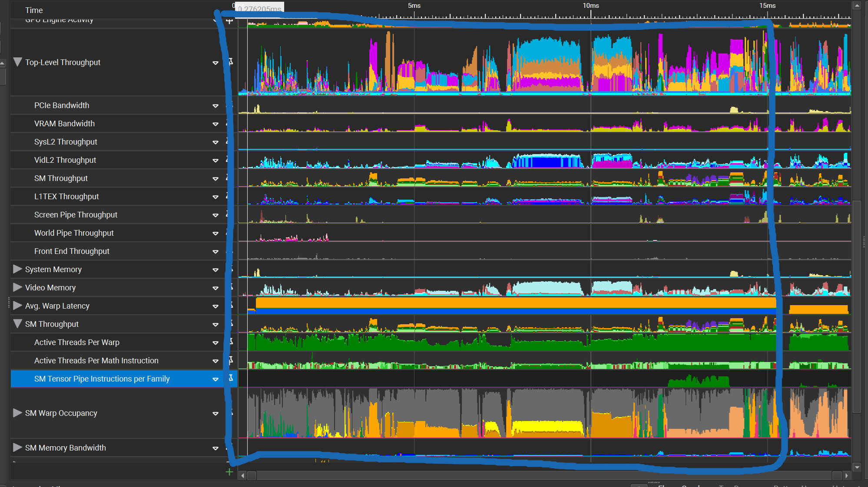The height and width of the screenshot is (487, 868).
Task: Expand the SM Memory Bandwidth section
Action: [x=17, y=448]
